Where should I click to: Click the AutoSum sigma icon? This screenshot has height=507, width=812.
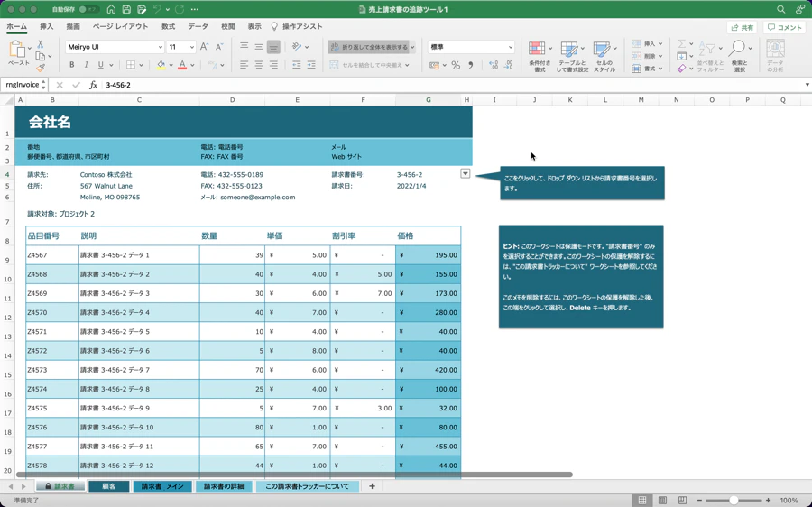682,44
